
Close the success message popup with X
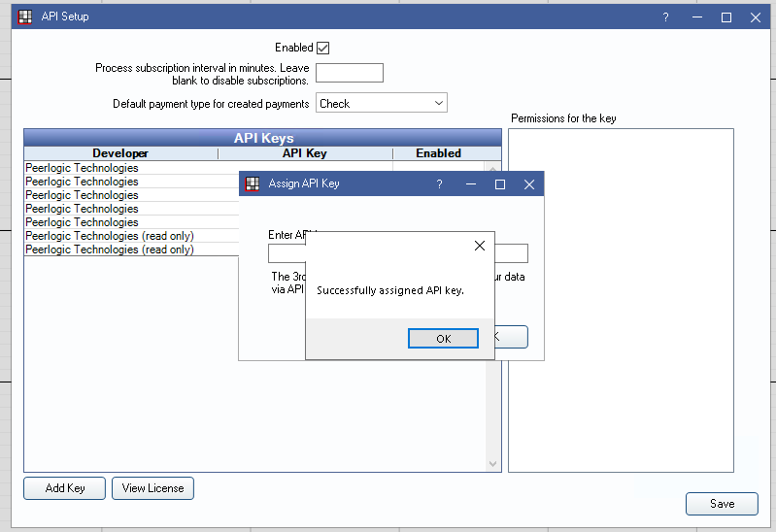point(479,246)
